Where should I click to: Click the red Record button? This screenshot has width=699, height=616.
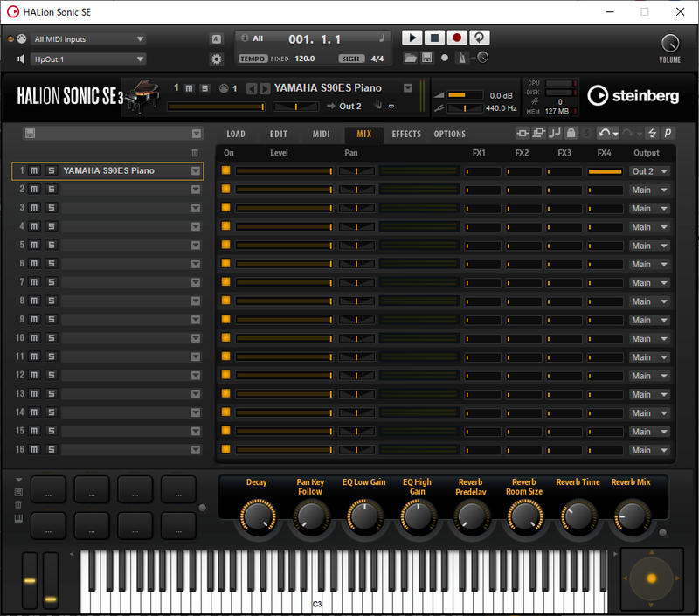click(456, 38)
